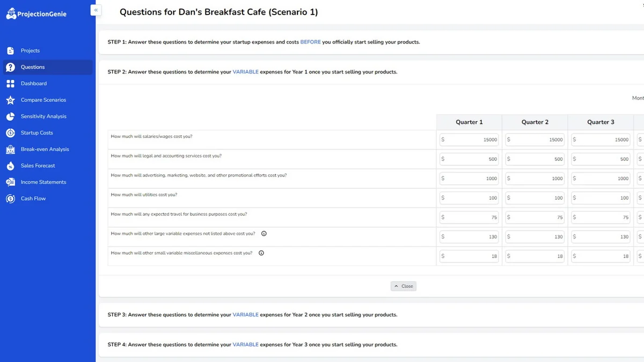The height and width of the screenshot is (362, 644).
Task: Click the Break-even Analysis icon
Action: (10, 149)
